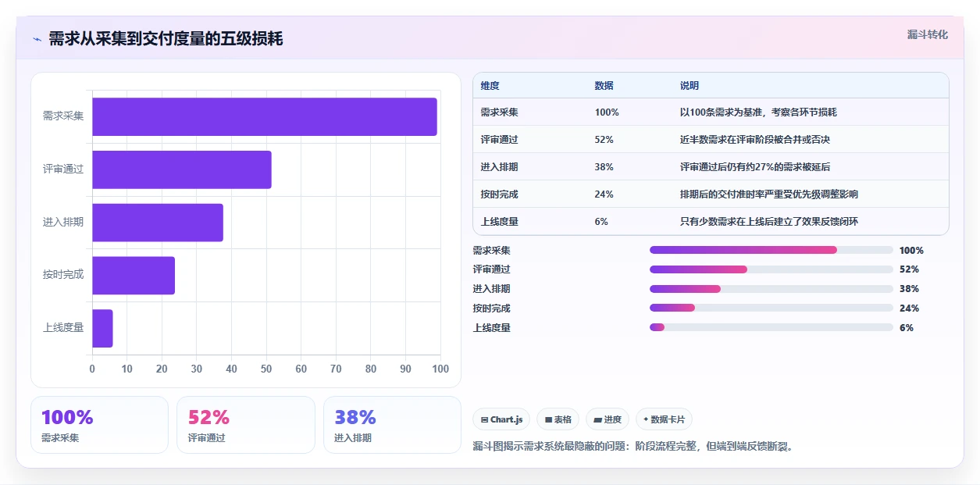980x485 pixels.
Task: Click the 24% value beside progress bar
Action: [910, 308]
